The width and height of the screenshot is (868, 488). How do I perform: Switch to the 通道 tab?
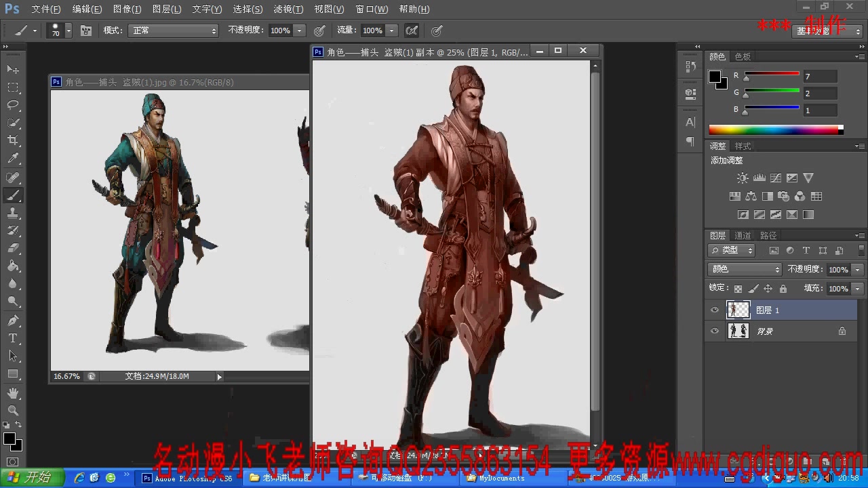tap(743, 236)
